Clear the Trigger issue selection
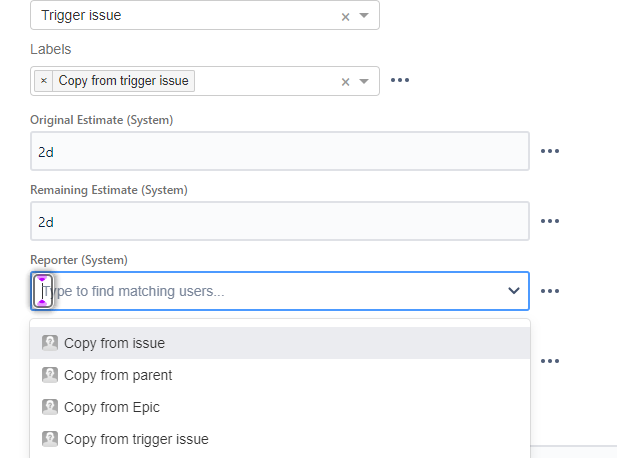This screenshot has height=458, width=617. tap(345, 16)
